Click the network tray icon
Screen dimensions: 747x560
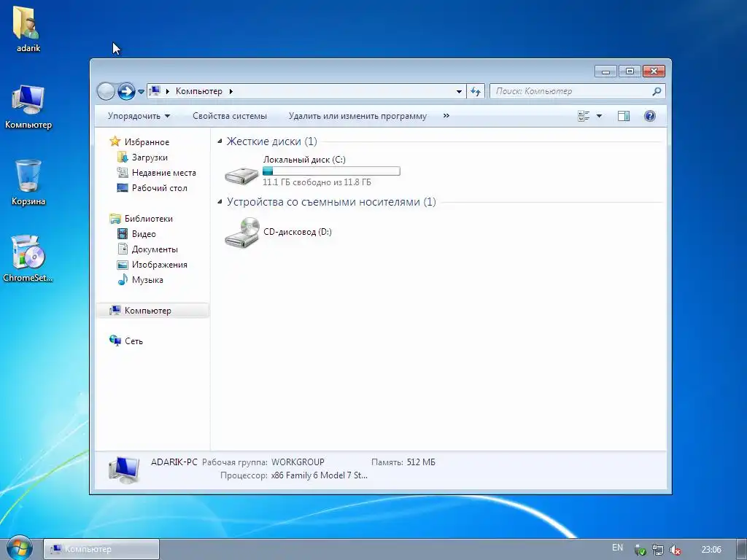tap(658, 550)
